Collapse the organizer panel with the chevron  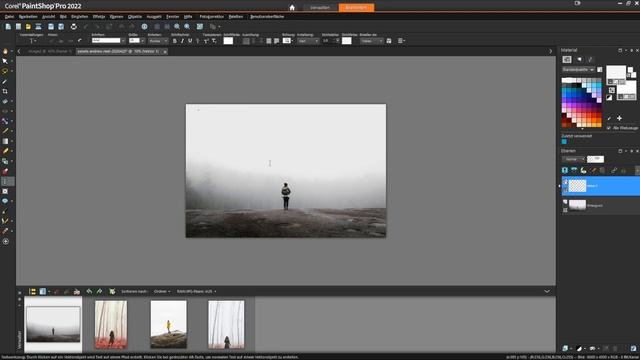pyautogui.click(x=547, y=291)
